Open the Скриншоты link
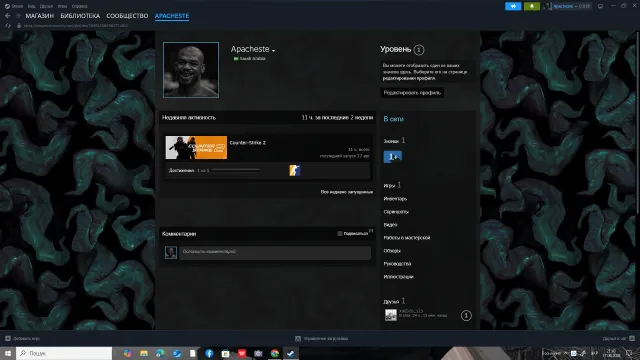640x360 pixels. (396, 212)
